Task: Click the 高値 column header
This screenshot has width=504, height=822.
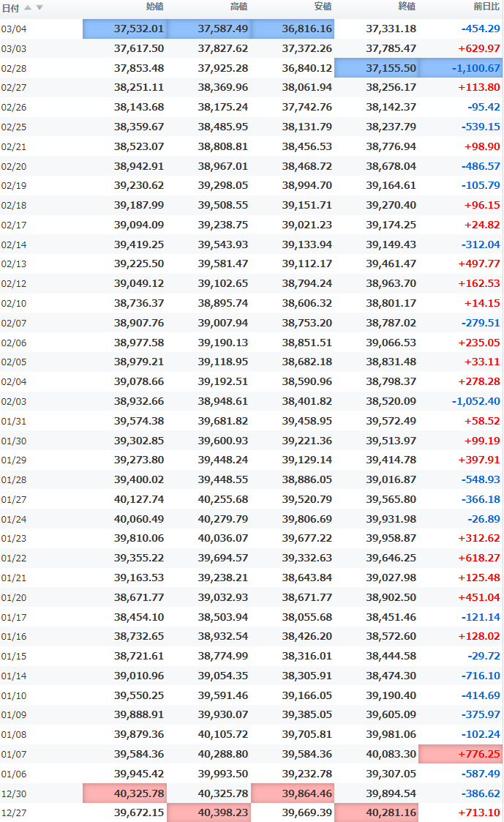Action: (x=239, y=7)
